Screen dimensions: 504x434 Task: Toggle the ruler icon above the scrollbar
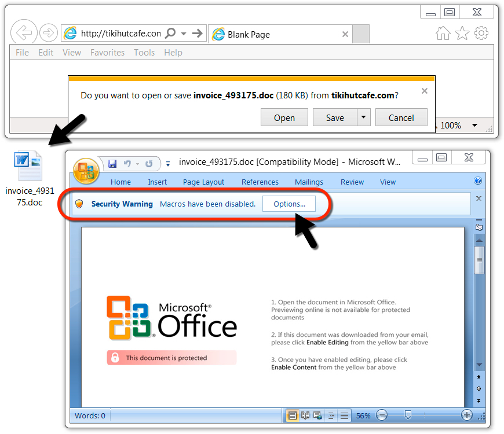pos(479,227)
